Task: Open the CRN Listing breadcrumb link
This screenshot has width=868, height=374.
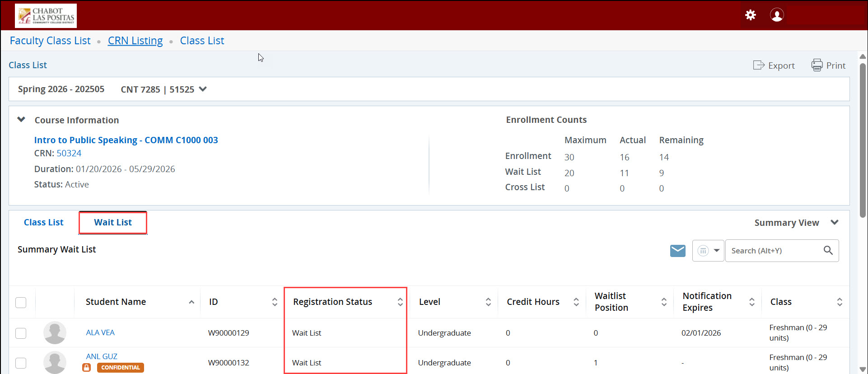Action: pyautogui.click(x=135, y=41)
